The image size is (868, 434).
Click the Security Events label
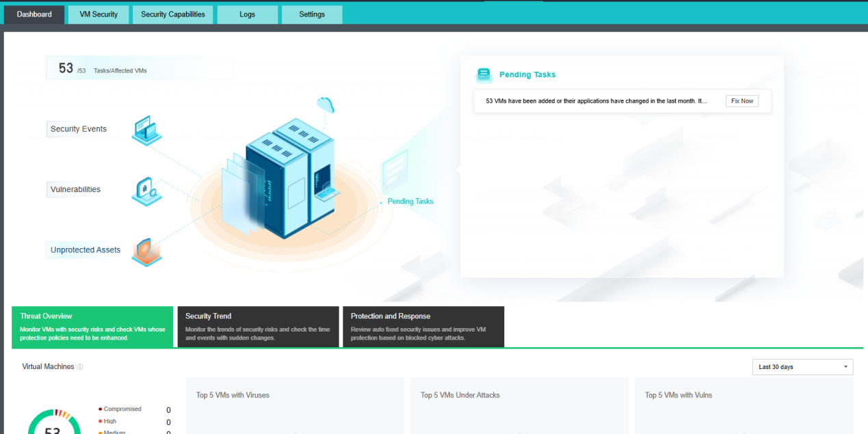point(78,129)
